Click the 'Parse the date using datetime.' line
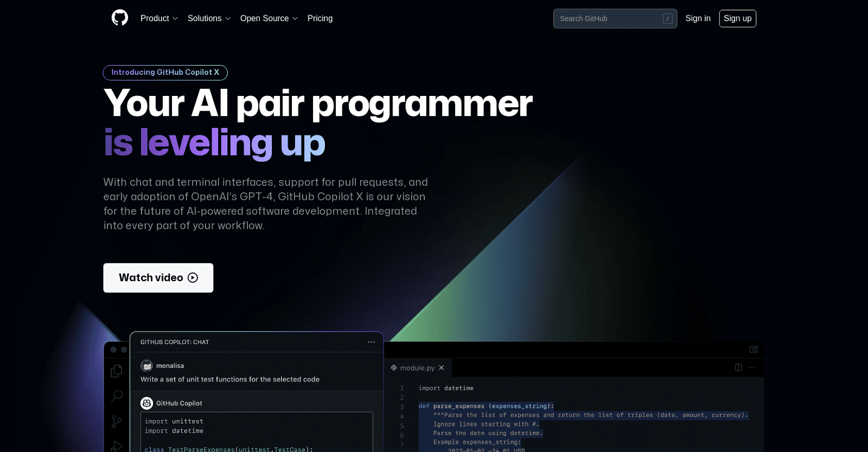The height and width of the screenshot is (452, 868). 488,433
